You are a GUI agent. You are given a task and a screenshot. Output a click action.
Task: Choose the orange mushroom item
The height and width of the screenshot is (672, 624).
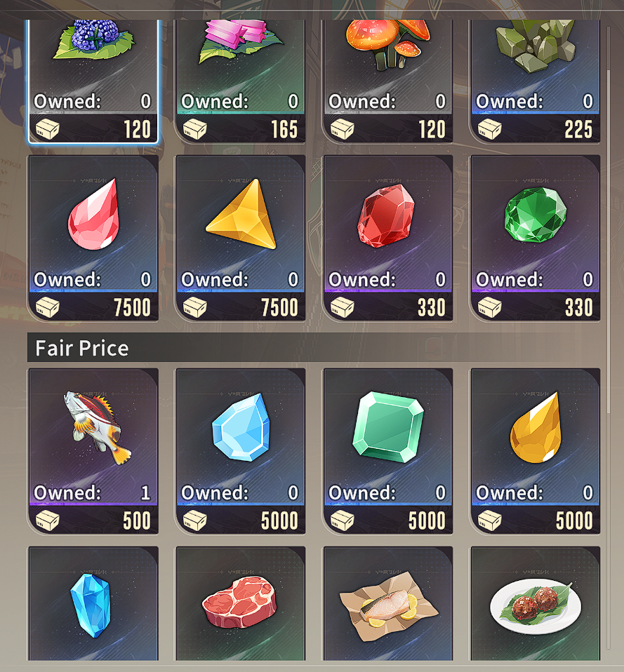[x=388, y=81]
